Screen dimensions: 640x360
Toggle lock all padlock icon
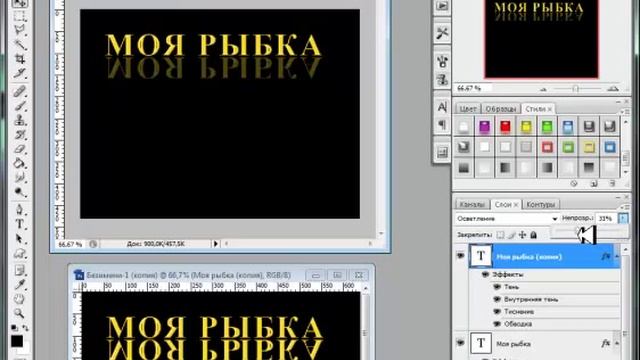533,235
